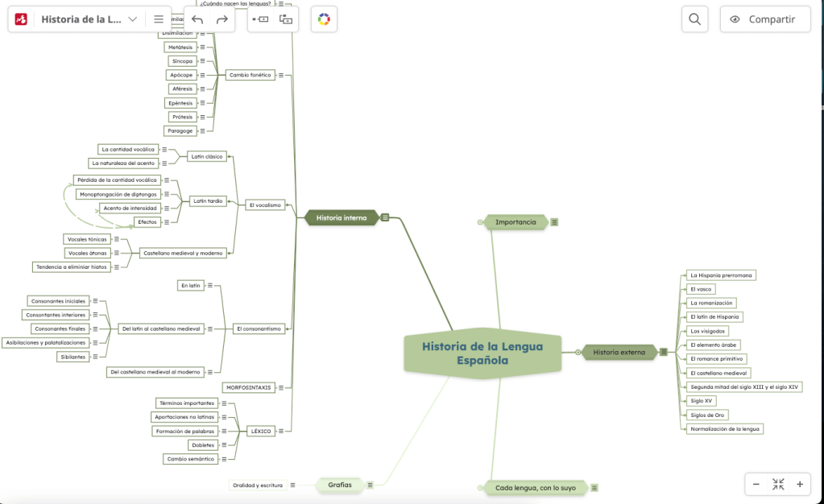
Task: Zoom in with the plus button
Action: point(799,484)
